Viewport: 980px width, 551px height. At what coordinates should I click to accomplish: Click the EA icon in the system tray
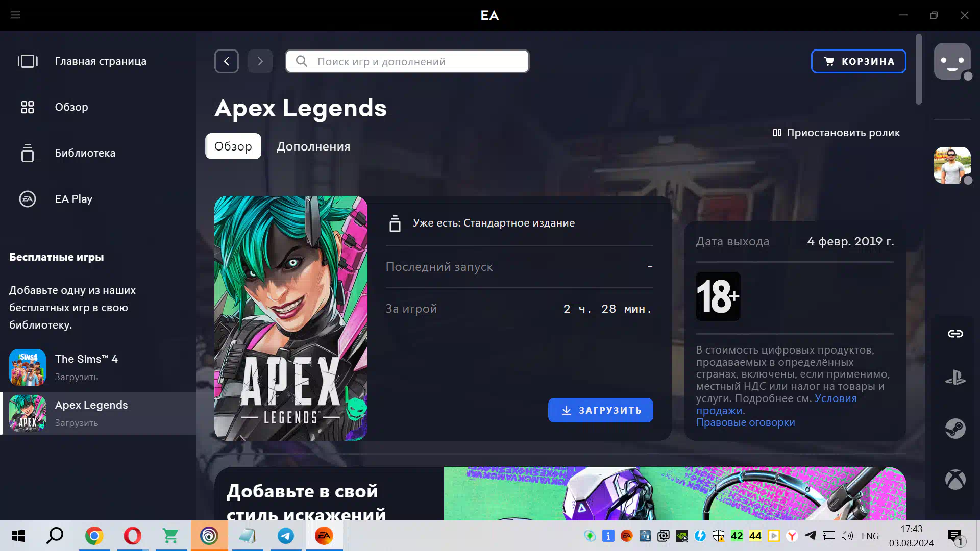coord(627,536)
